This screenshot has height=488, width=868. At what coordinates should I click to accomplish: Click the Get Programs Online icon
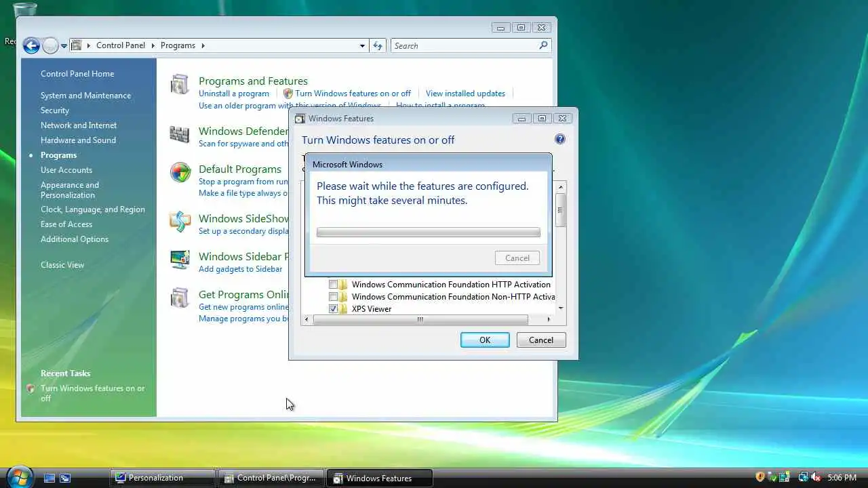click(180, 298)
